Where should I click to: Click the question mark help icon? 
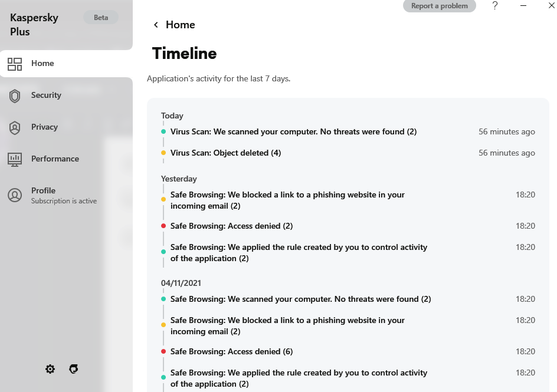pos(495,6)
